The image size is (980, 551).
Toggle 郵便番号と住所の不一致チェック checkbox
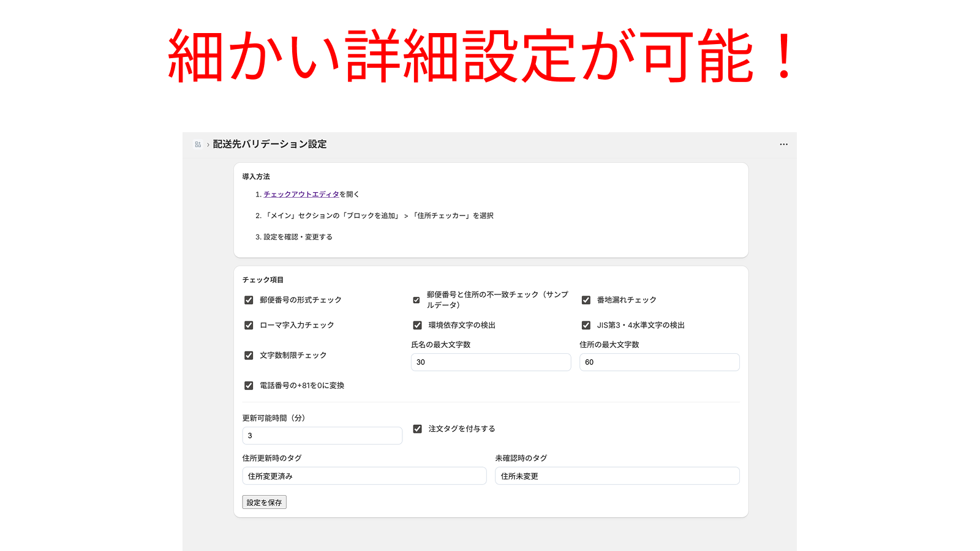pyautogui.click(x=417, y=300)
